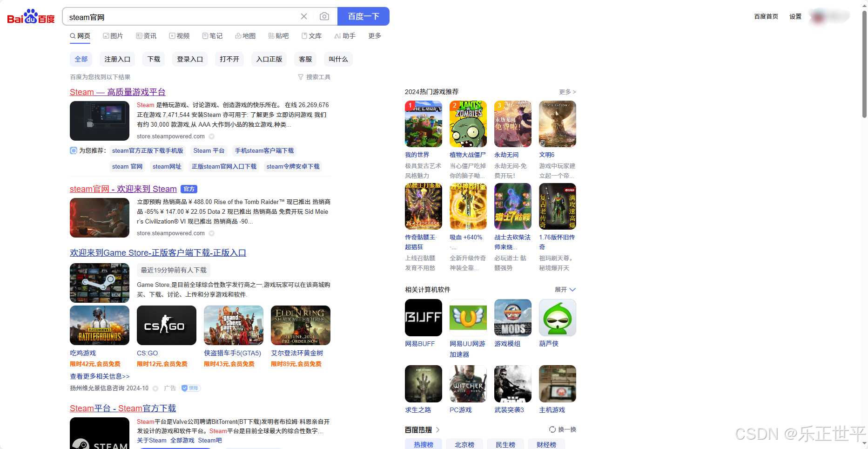Image resolution: width=868 pixels, height=449 pixels.
Task: Open steam官网 - 欢迎来到 Steam result
Action: (123, 189)
